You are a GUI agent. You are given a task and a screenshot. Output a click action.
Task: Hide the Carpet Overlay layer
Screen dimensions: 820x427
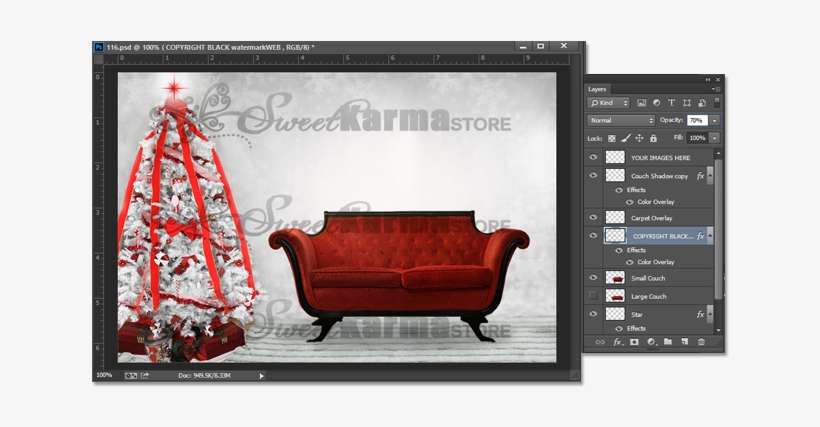click(x=593, y=217)
